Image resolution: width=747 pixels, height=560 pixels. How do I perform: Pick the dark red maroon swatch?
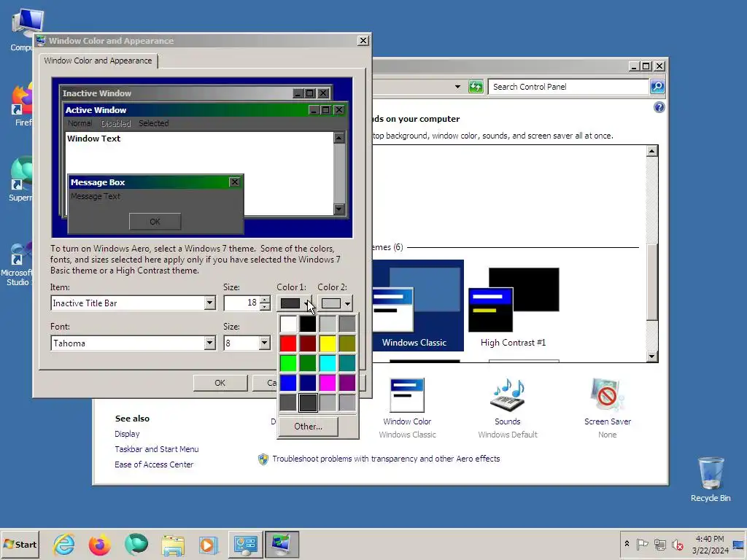coord(308,343)
